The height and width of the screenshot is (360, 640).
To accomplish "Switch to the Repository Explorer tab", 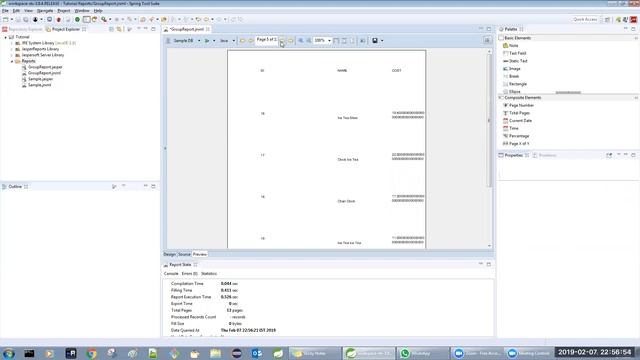I will point(22,29).
